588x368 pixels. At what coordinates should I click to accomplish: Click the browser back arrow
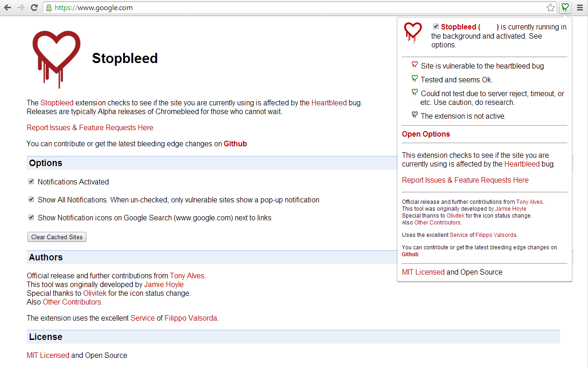[7, 7]
